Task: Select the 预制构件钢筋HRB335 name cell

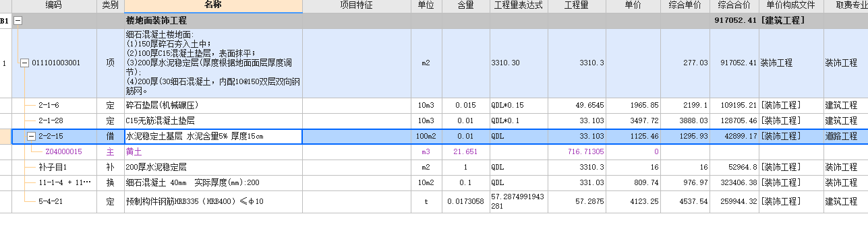Action: [x=213, y=201]
